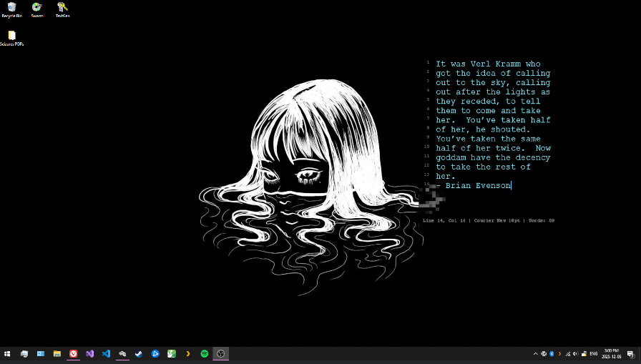This screenshot has width=641, height=364.
Task: Click the line 'of her, he shouted.'
Action: tap(483, 129)
